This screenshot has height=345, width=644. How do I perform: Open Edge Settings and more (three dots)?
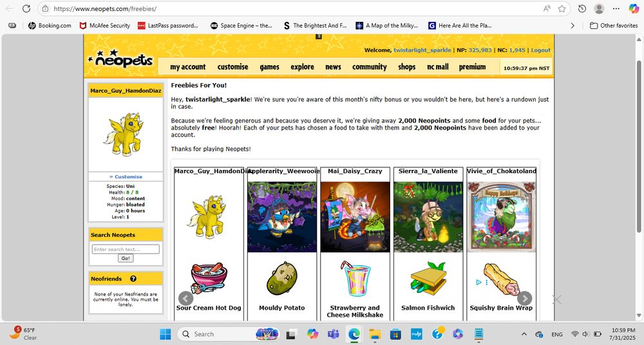(616, 8)
